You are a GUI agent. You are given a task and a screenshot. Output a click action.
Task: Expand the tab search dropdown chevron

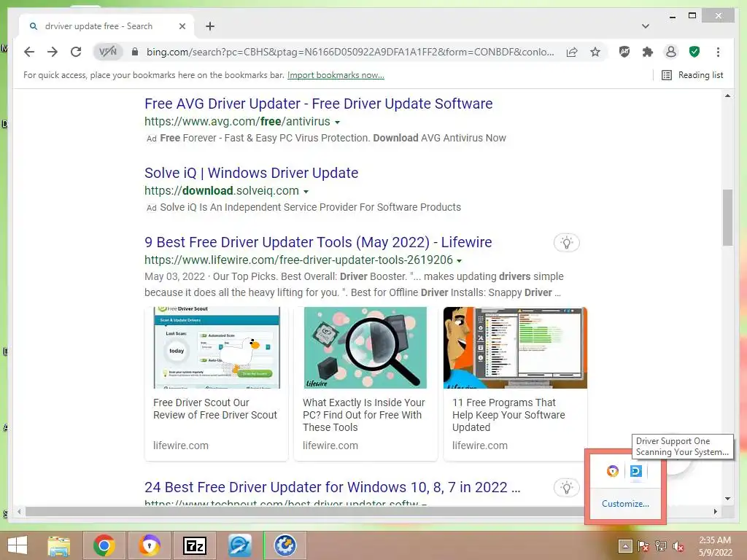point(646,26)
